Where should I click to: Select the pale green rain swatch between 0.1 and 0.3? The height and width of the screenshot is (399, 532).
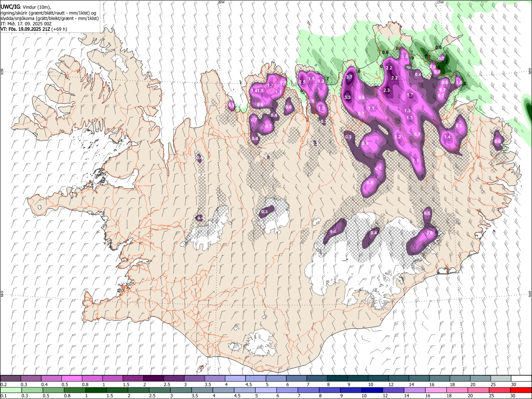click(x=10, y=390)
